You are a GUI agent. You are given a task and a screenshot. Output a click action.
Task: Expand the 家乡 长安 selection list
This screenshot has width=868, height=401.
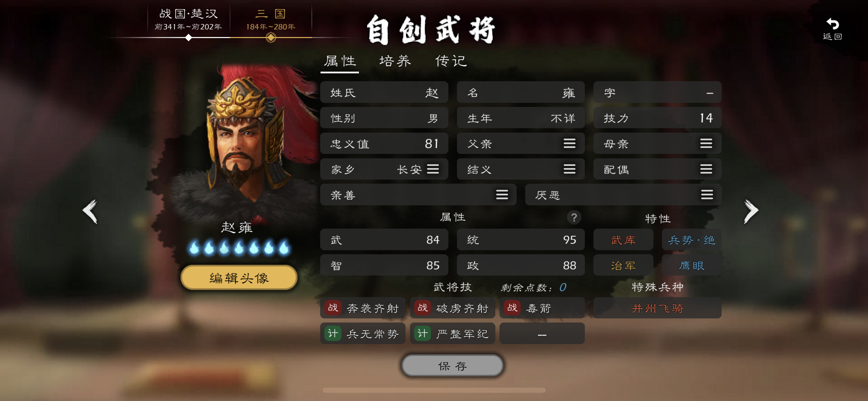point(433,169)
